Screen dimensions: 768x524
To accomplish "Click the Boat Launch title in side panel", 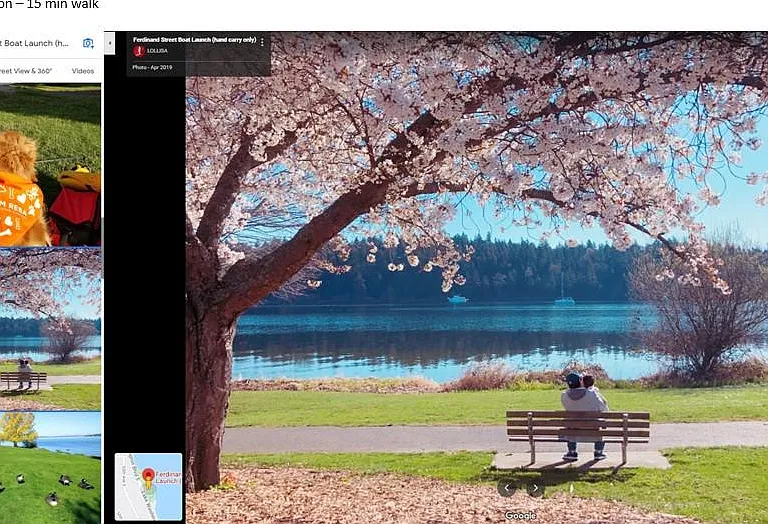I will [34, 43].
